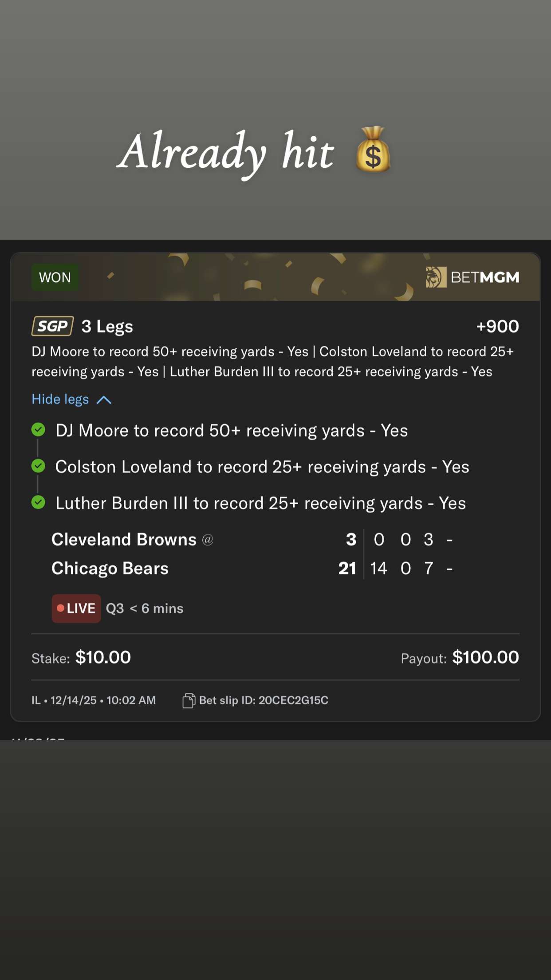Click the red LIVE indicator badge

click(76, 608)
